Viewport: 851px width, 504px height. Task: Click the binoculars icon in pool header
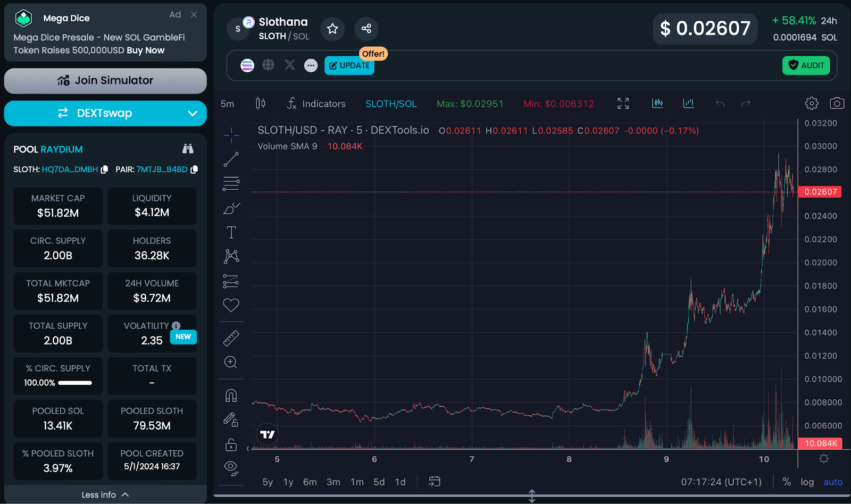pos(188,149)
